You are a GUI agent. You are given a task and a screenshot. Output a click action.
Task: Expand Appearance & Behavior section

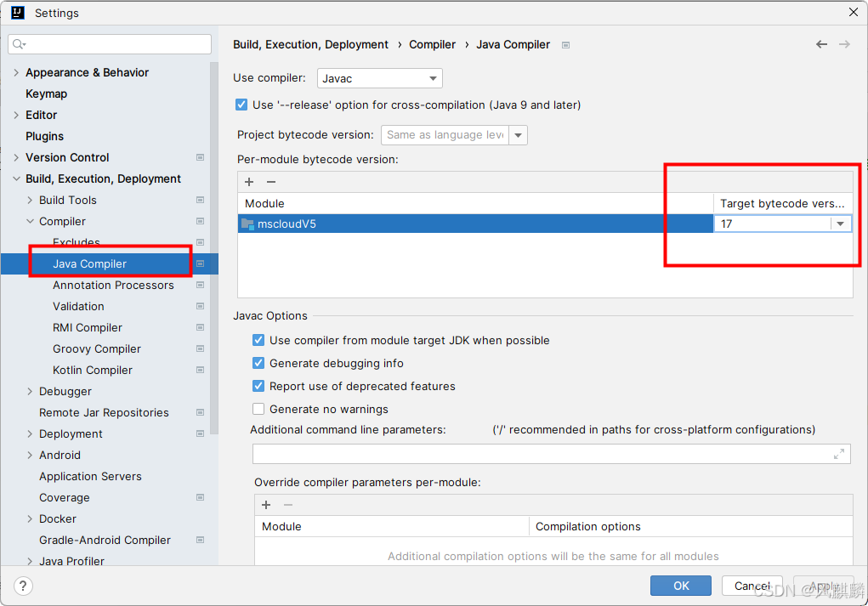16,72
